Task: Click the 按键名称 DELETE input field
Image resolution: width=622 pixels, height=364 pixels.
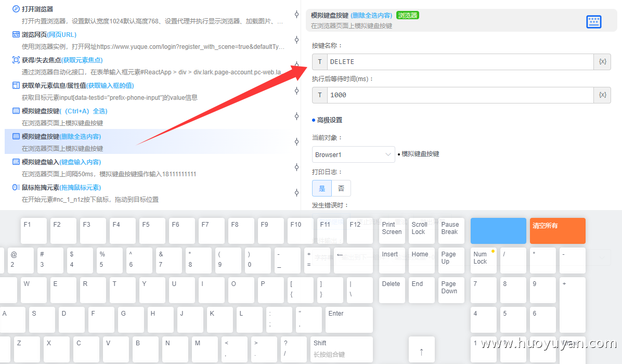Action: coord(460,61)
